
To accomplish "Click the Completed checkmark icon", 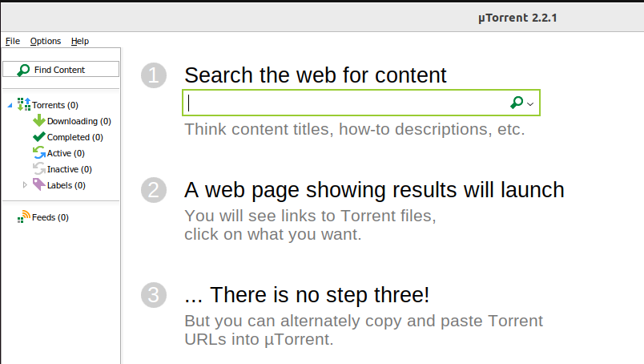I will pos(39,136).
